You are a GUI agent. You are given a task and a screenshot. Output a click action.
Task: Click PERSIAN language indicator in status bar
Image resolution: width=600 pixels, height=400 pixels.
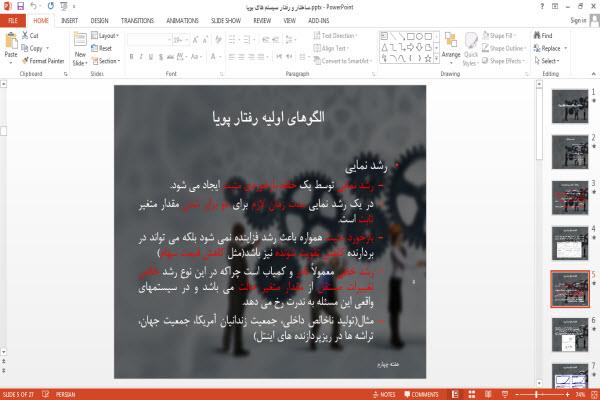click(x=65, y=395)
